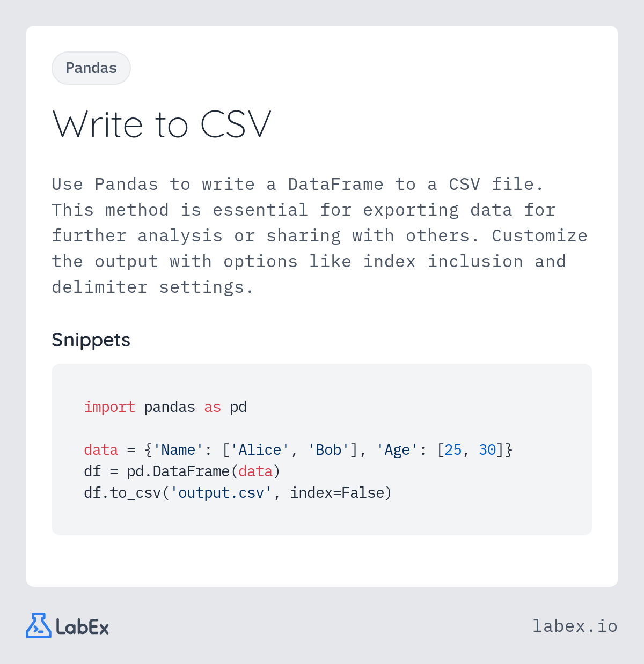Image resolution: width=644 pixels, height=664 pixels.
Task: Click the LabEx wordmark text
Action: (83, 627)
